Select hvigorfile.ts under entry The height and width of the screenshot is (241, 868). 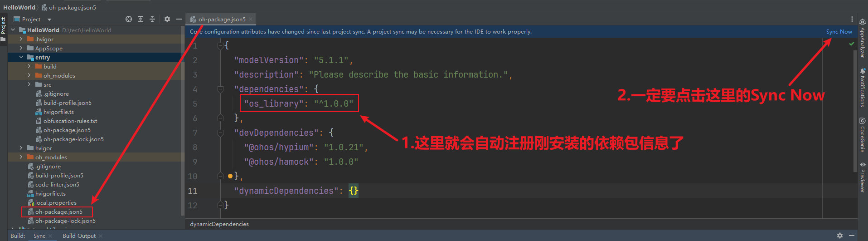pos(58,112)
